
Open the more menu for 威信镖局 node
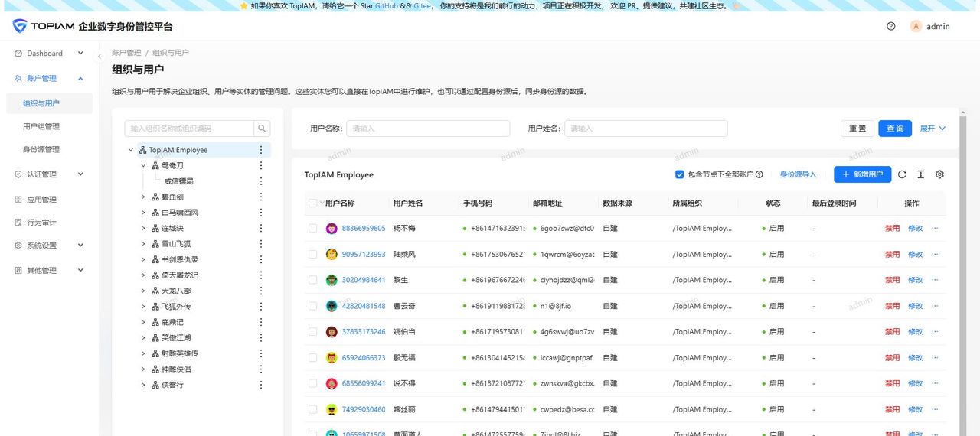point(261,181)
